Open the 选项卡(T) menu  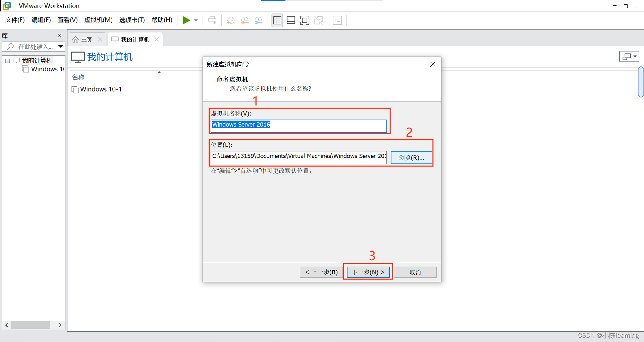pos(132,20)
